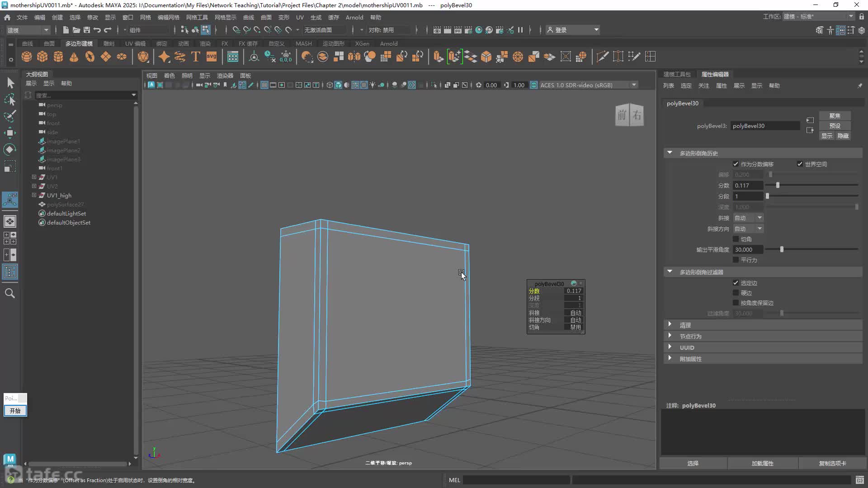Open the 网格工具 menu

point(197,17)
